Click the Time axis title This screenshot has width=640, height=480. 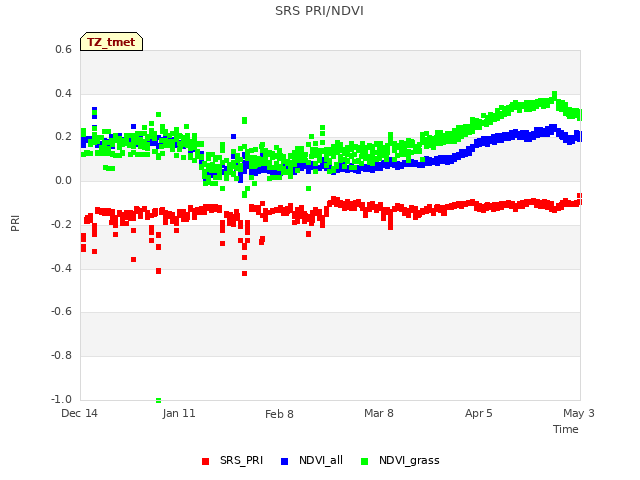point(566,429)
